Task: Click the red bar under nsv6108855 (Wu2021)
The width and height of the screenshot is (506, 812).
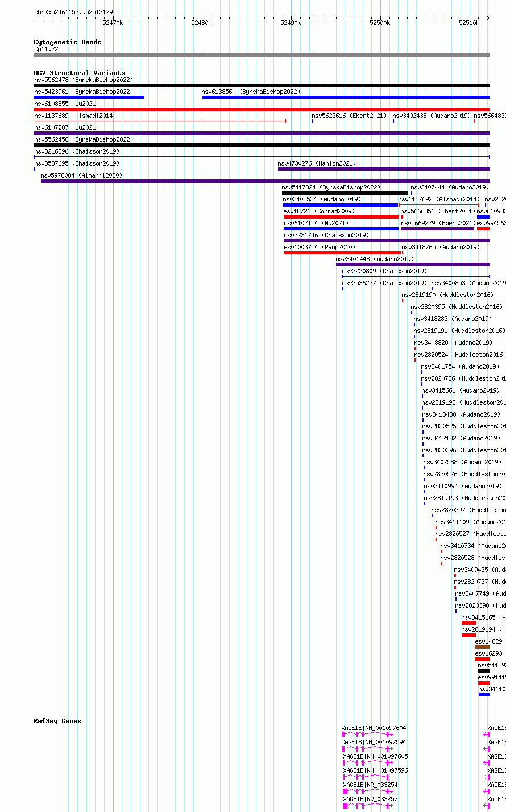Action: pos(262,109)
